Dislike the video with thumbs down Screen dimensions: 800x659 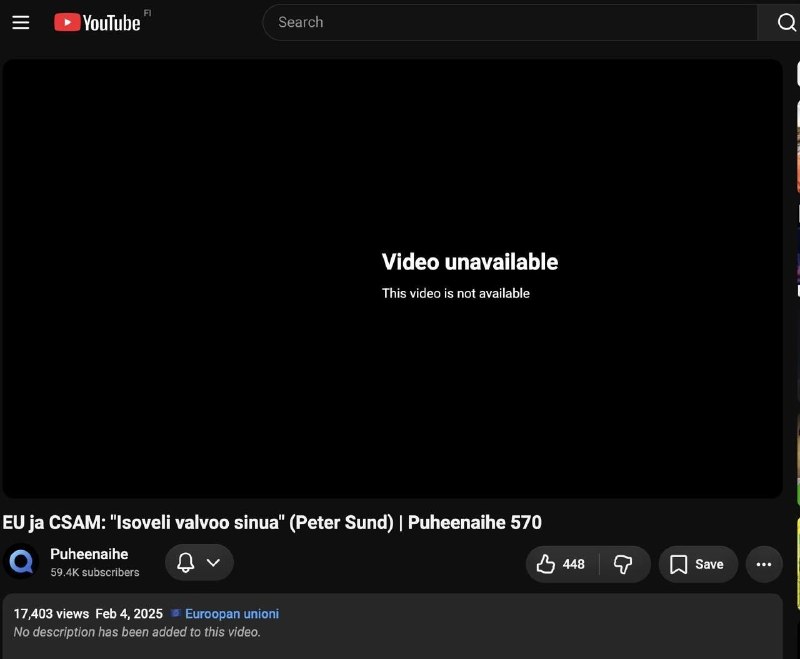[x=623, y=564]
